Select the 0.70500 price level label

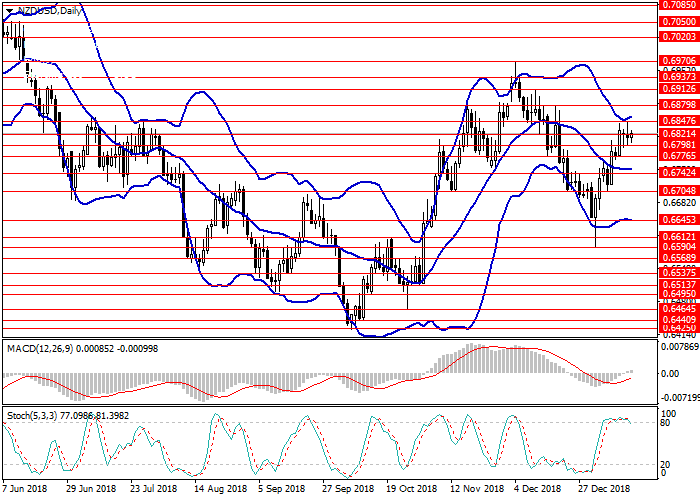pos(679,21)
